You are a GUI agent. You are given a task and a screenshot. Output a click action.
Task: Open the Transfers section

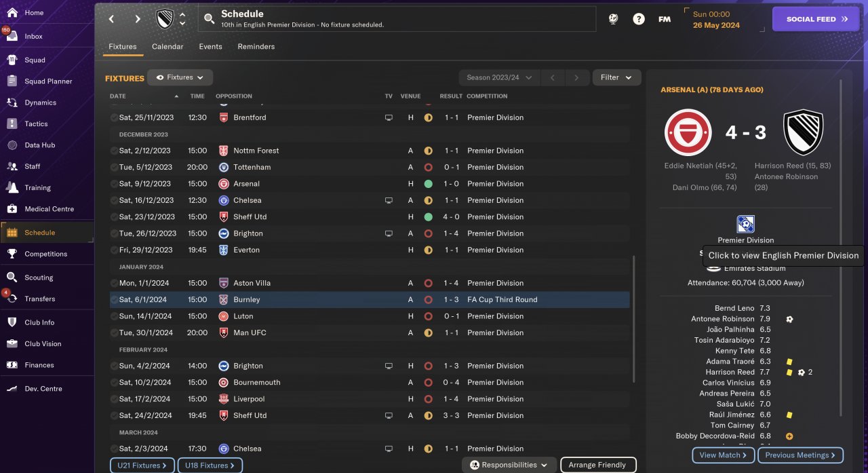click(39, 299)
